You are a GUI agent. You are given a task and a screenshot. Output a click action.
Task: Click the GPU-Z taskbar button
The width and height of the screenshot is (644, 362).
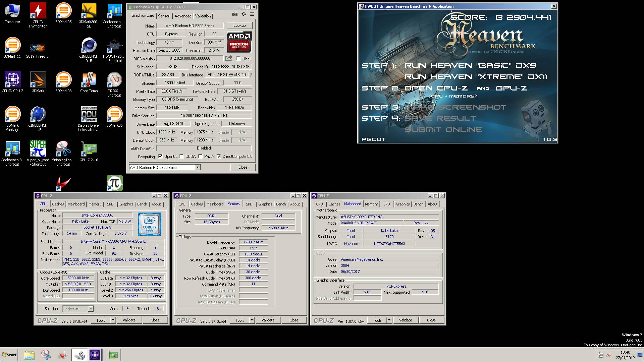pos(113,355)
